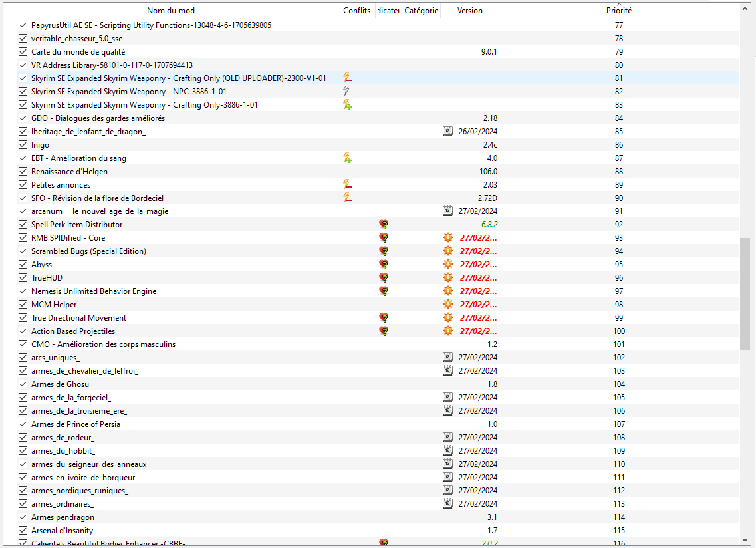
Task: Click the vertical scrollbar thumb
Action: point(745,293)
